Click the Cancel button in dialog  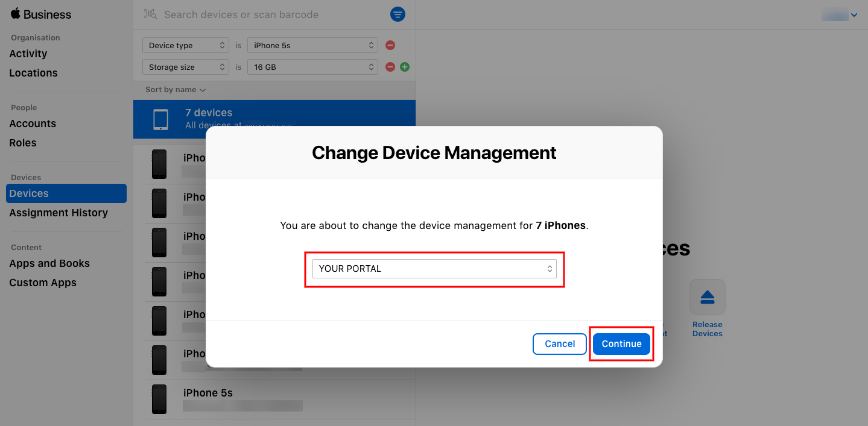click(560, 344)
